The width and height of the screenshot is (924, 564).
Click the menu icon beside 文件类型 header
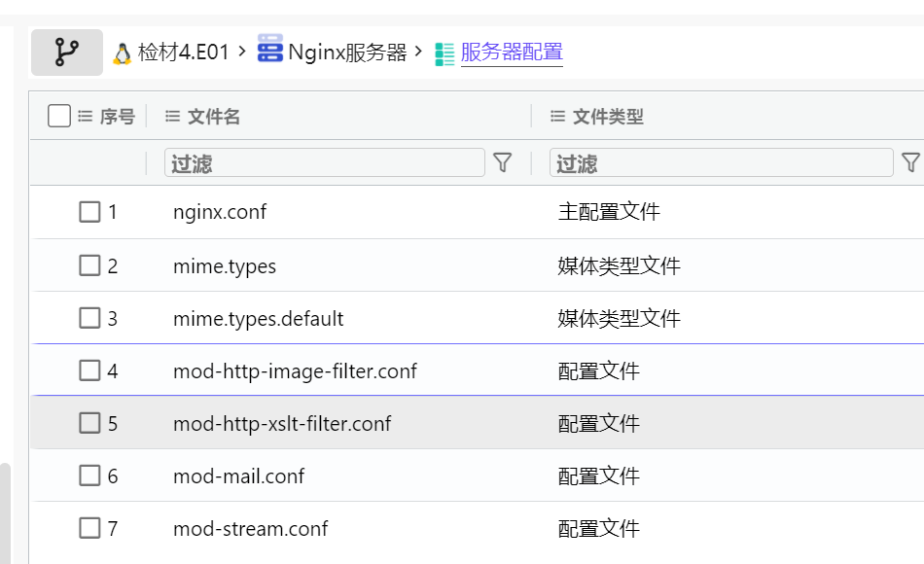[557, 117]
